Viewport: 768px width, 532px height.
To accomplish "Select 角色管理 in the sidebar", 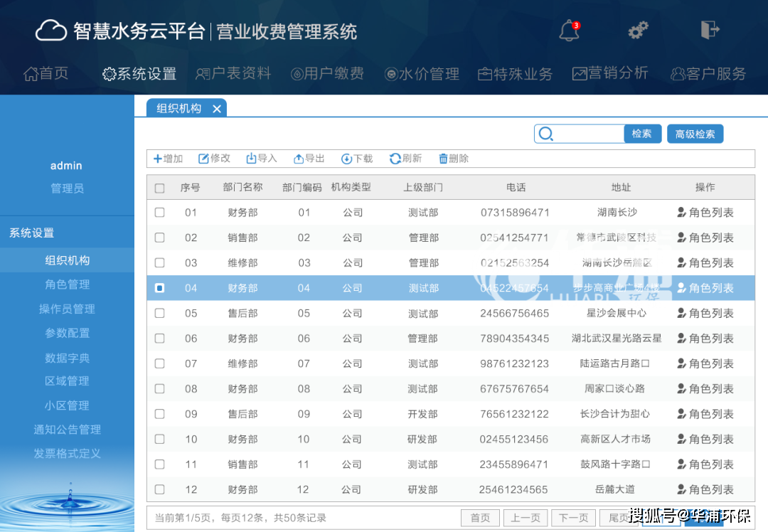I will point(68,284).
